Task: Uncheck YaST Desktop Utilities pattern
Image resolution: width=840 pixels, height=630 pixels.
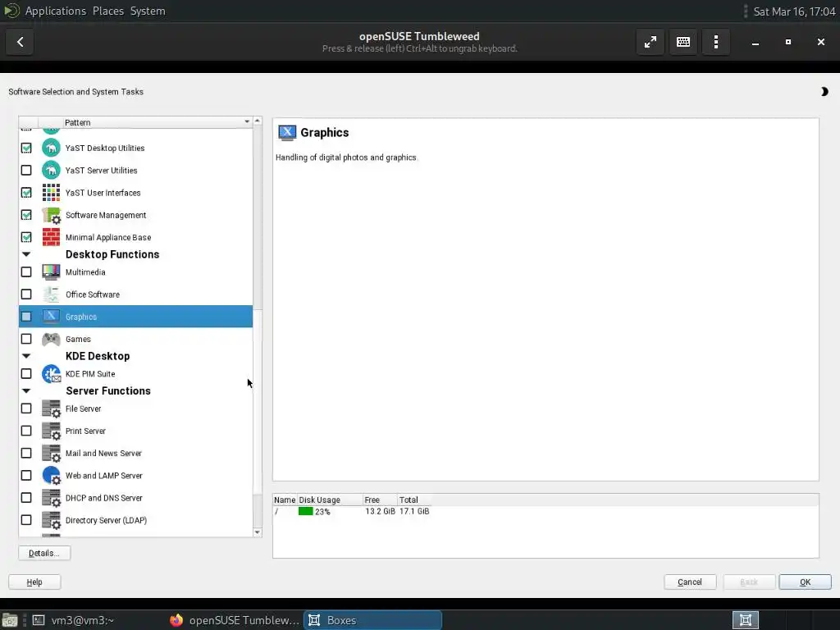Action: [x=26, y=148]
